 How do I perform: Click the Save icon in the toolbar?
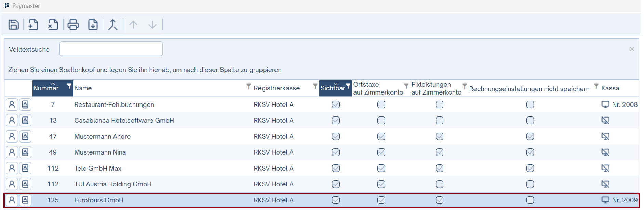click(x=14, y=25)
